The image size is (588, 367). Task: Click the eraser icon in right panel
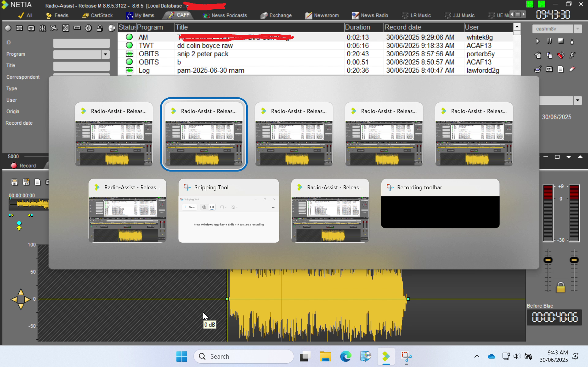572,69
